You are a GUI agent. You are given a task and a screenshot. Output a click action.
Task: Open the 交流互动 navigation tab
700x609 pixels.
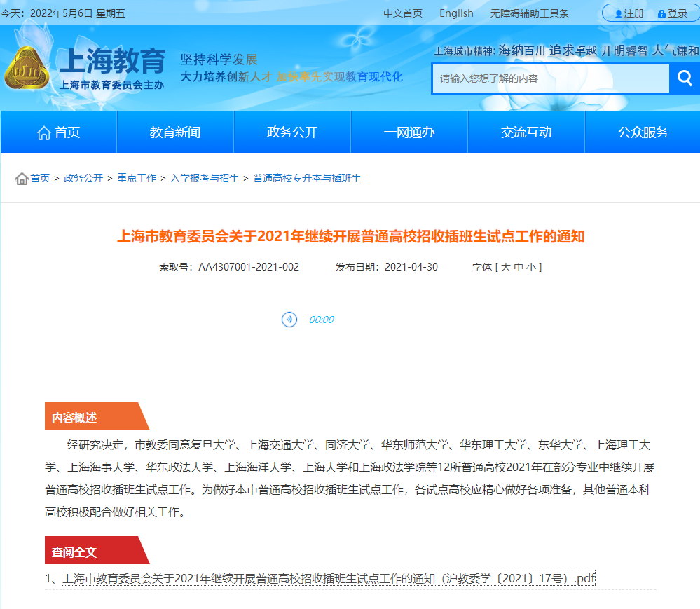tap(526, 132)
